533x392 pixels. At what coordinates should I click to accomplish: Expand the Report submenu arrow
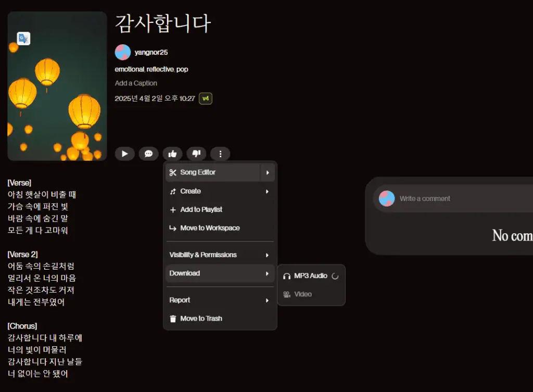coord(268,300)
